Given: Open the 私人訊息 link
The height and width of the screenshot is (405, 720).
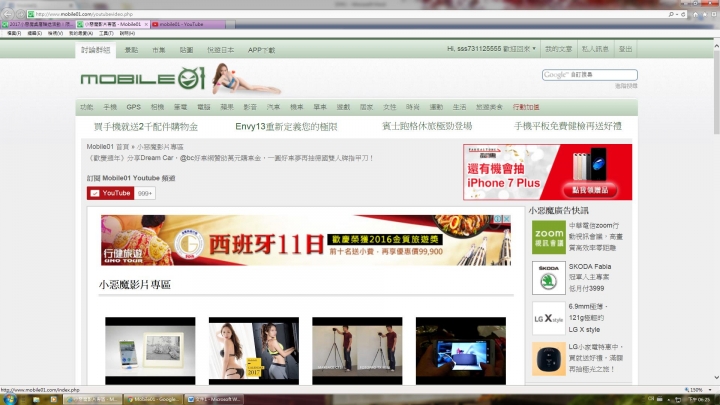Looking at the screenshot, I should [x=595, y=49].
